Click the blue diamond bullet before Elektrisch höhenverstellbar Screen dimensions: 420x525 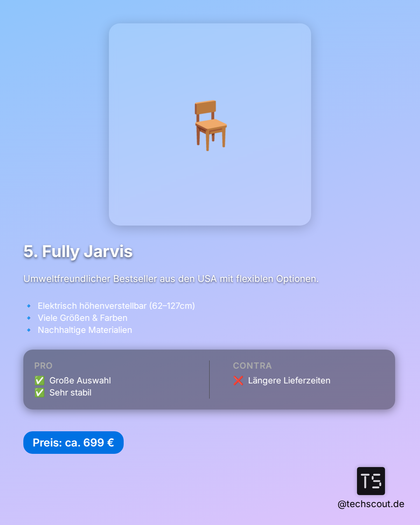[29, 306]
